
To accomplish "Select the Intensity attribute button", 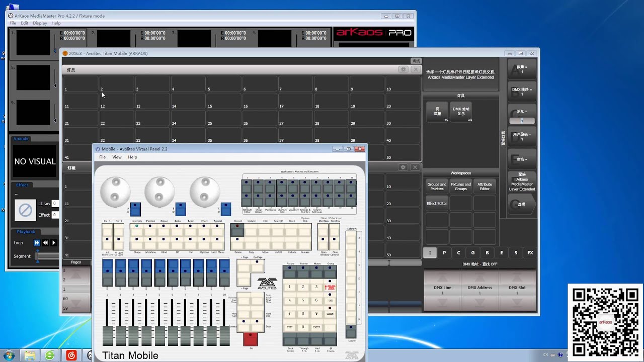I will click(136, 230).
